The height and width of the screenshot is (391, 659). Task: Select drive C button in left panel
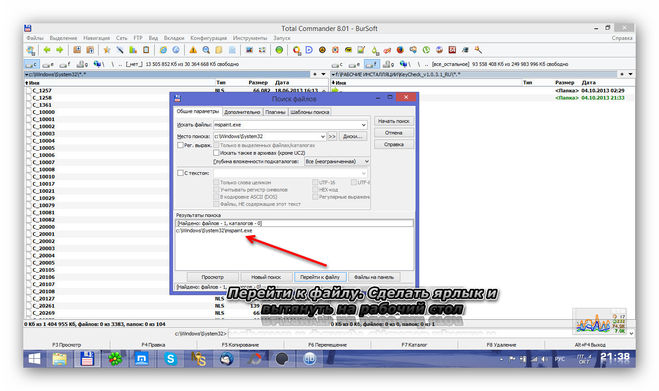pyautogui.click(x=32, y=64)
